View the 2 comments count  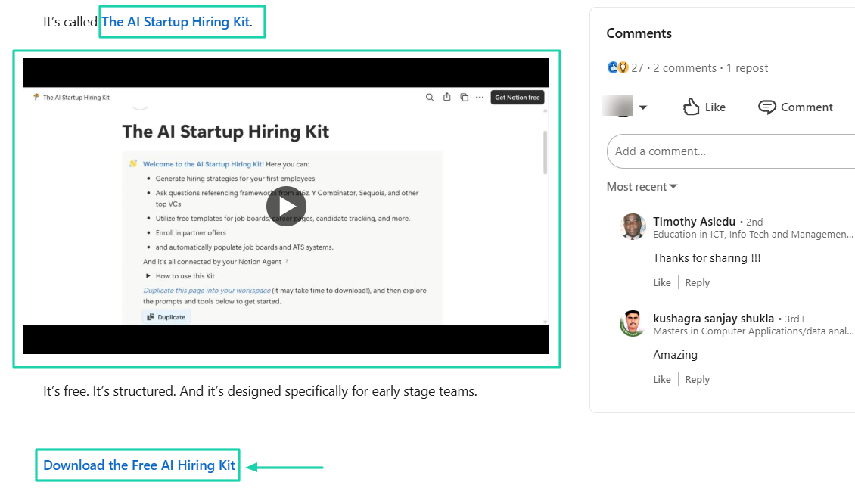click(685, 67)
